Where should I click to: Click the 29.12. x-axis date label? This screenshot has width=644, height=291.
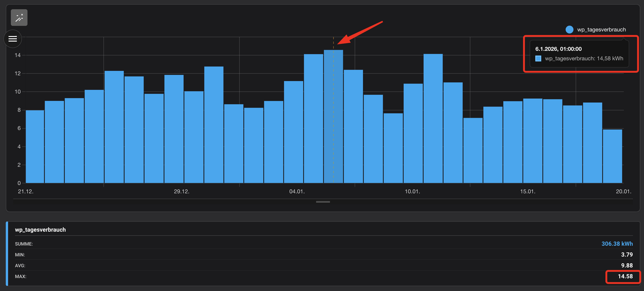click(x=181, y=191)
